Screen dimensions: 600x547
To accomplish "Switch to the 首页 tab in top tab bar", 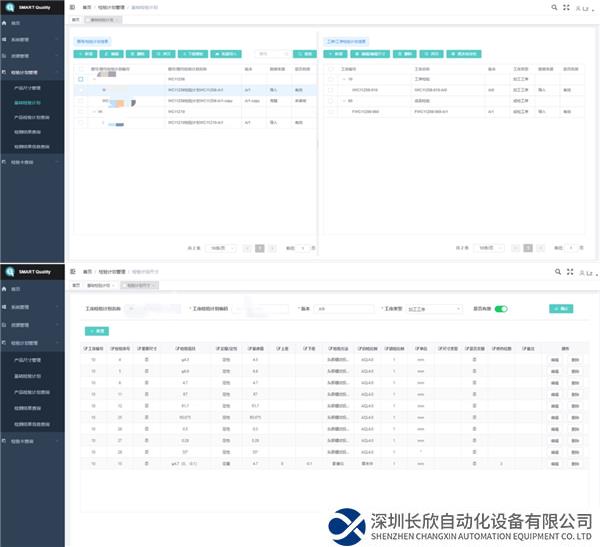I will pyautogui.click(x=77, y=19).
